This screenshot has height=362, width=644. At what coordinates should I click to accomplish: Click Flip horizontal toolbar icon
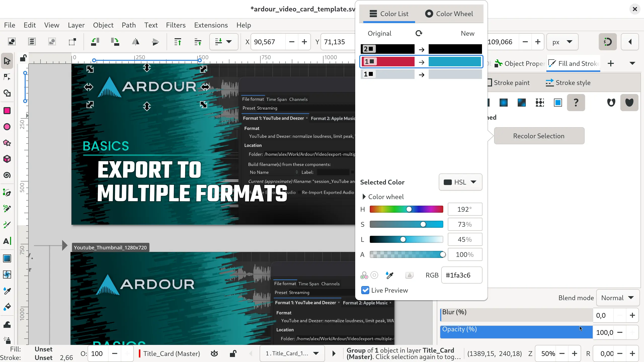pyautogui.click(x=136, y=42)
